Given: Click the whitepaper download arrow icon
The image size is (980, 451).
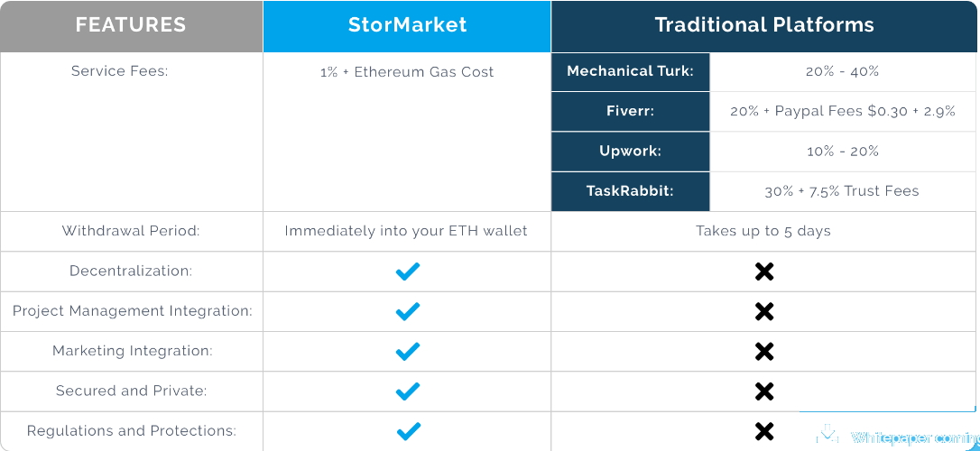Looking at the screenshot, I should point(827,434).
